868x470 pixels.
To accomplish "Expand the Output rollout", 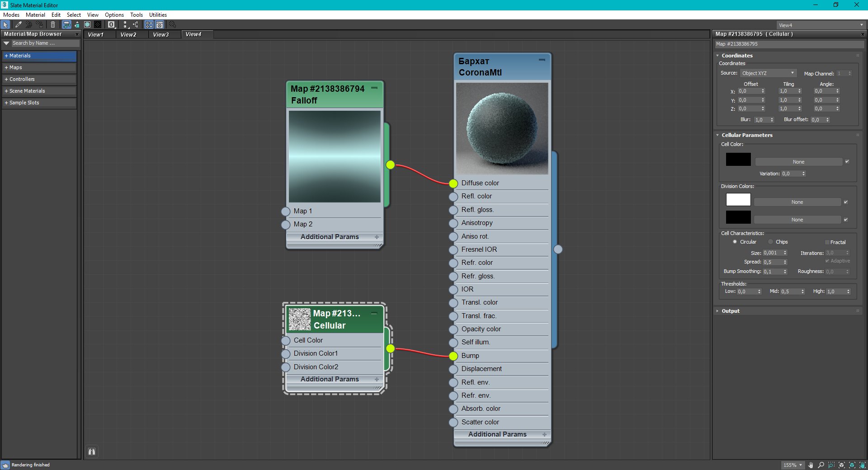I will tap(730, 311).
